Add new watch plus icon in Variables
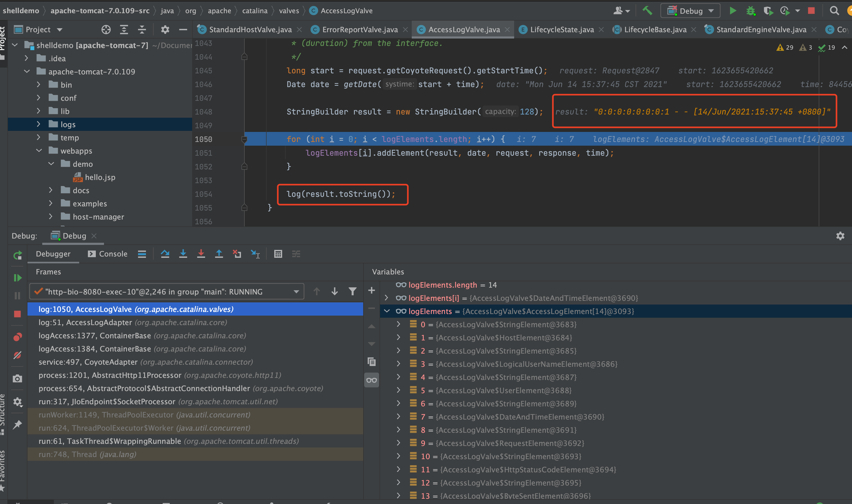The image size is (852, 504). (372, 290)
